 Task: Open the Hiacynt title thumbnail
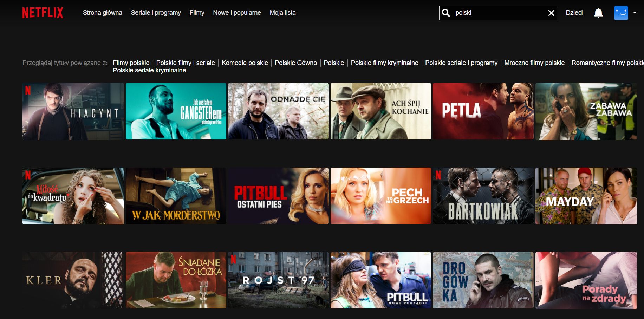tap(73, 111)
